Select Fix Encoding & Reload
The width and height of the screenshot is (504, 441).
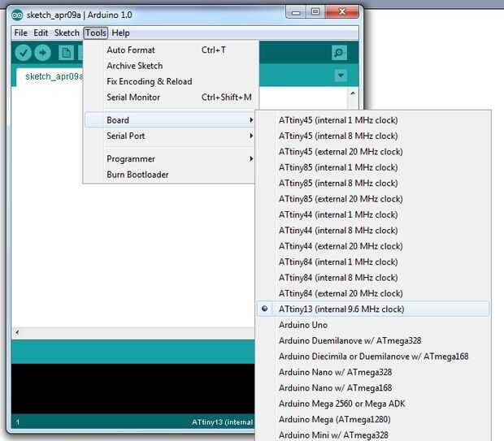click(171, 81)
